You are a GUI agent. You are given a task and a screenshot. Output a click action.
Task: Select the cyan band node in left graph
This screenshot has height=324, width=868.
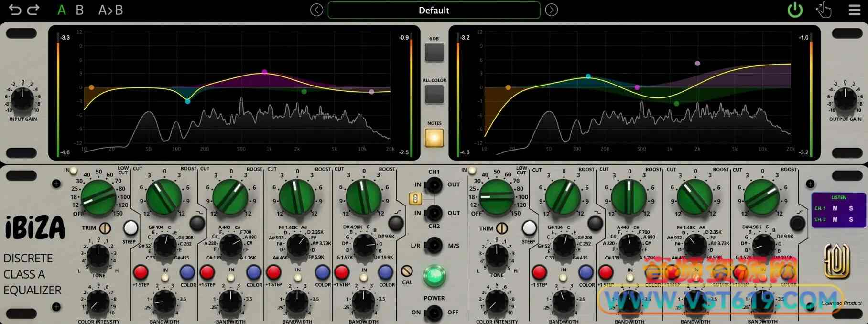pyautogui.click(x=188, y=101)
